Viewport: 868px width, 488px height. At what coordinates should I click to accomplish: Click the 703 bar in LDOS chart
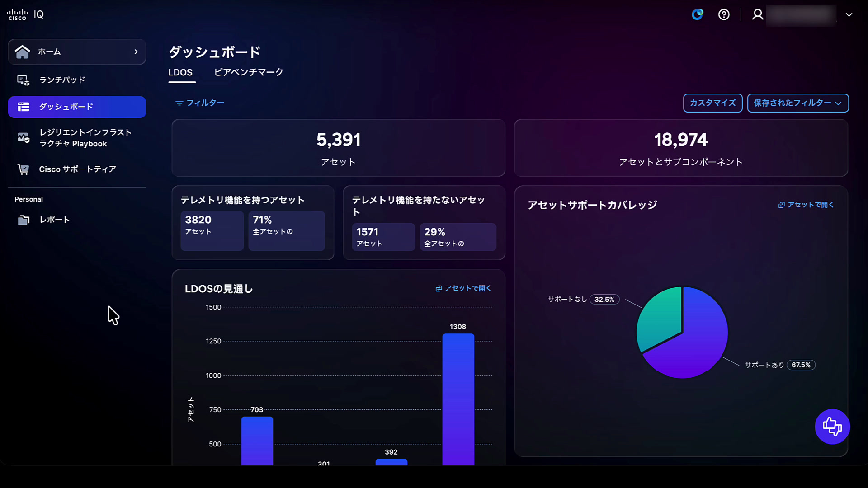[257, 441]
